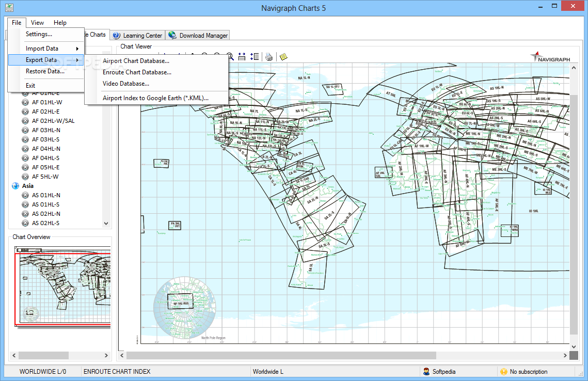The height and width of the screenshot is (381, 588).
Task: Switch to the Learning Center tab
Action: (137, 35)
